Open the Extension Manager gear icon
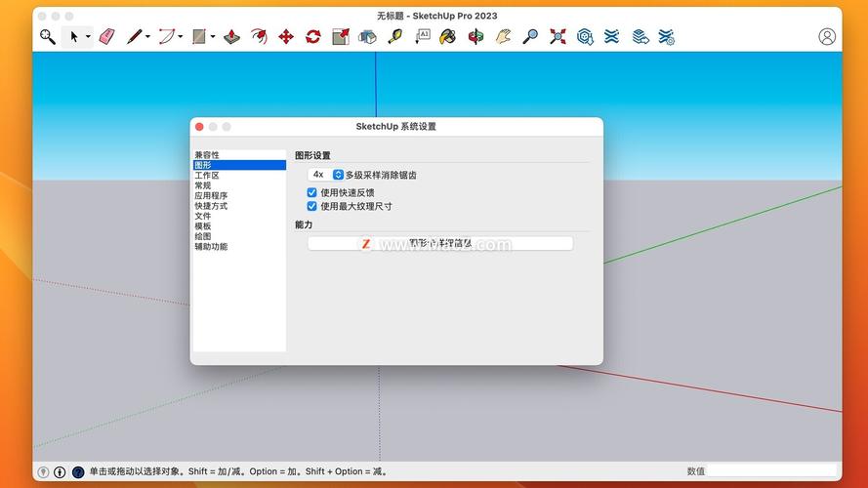The height and width of the screenshot is (488, 868). point(667,37)
